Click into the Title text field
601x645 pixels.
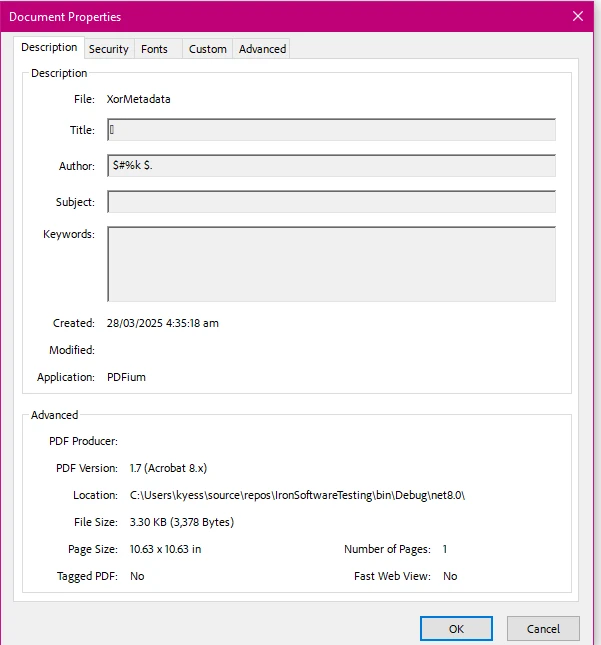[x=331, y=130]
